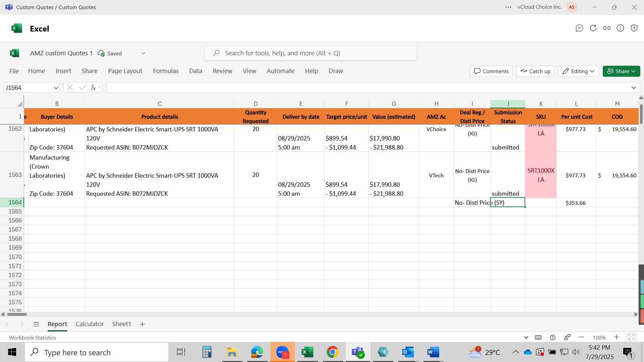The image size is (644, 362).
Task: Select the $253.66 cell in row 1564
Action: (x=576, y=203)
